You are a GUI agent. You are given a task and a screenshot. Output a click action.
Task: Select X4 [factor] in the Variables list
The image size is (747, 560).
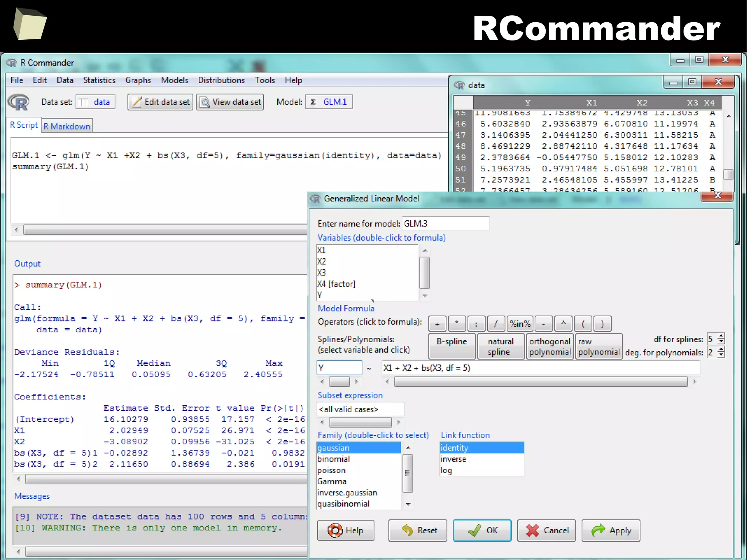point(367,284)
